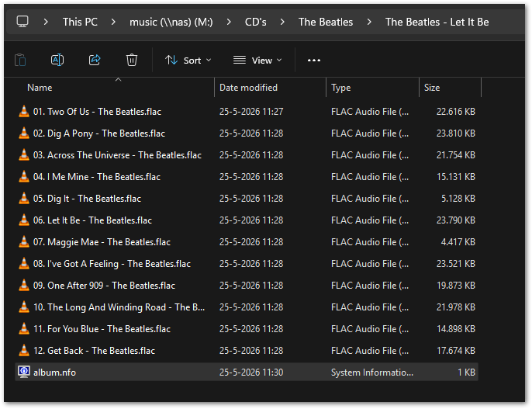Navigate to The Beatles breadcrumb folder
532x409 pixels.
click(326, 22)
